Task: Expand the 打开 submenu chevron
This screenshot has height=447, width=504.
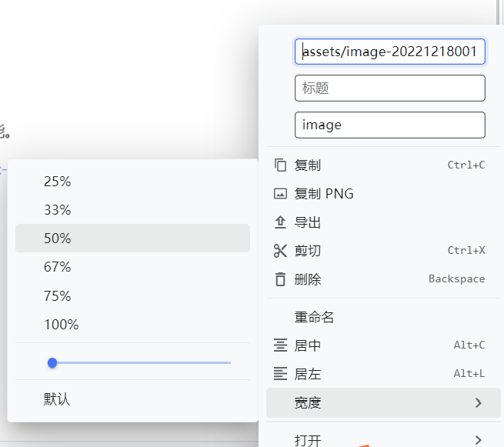Action: (x=478, y=440)
